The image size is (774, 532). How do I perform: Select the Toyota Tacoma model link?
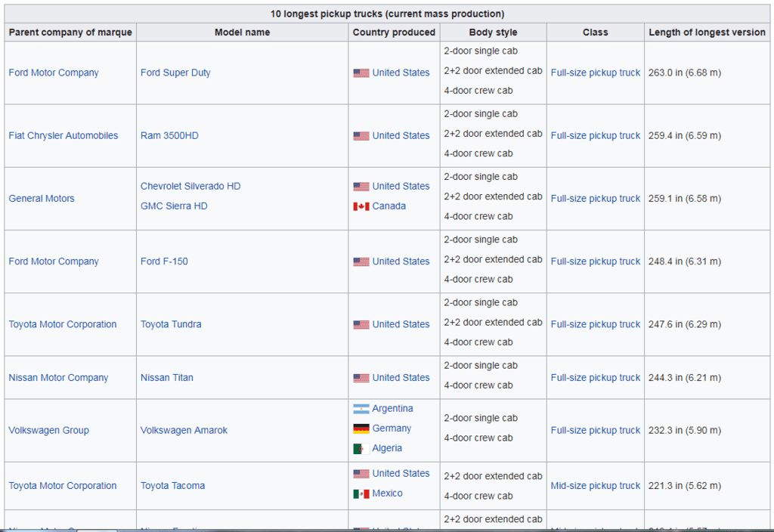[x=172, y=486]
